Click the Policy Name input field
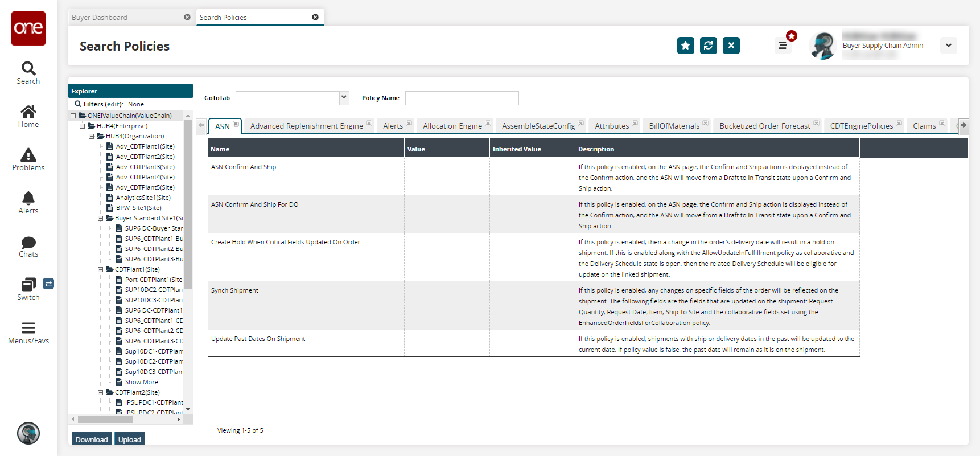This screenshot has width=980, height=456. point(462,98)
